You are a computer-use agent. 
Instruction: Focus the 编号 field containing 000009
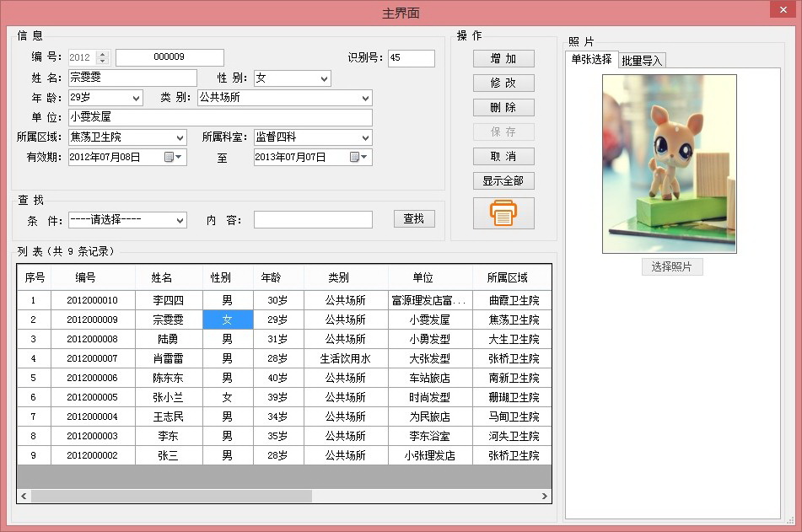[x=170, y=57]
